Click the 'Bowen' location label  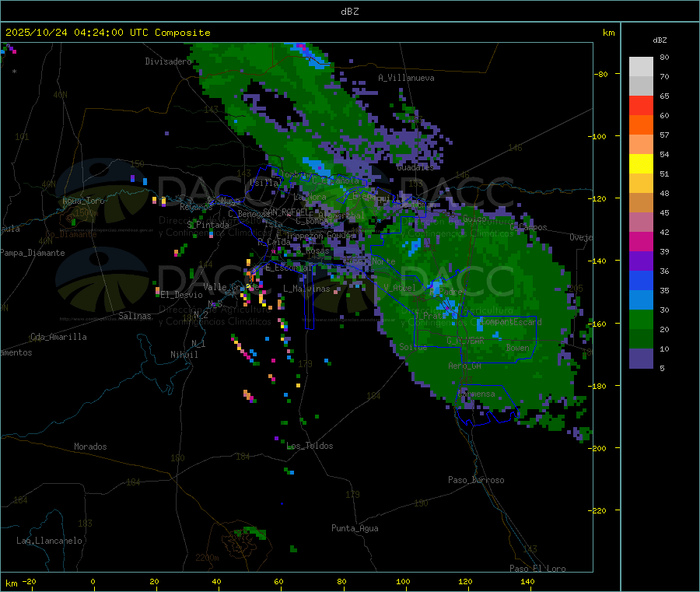pos(518,348)
